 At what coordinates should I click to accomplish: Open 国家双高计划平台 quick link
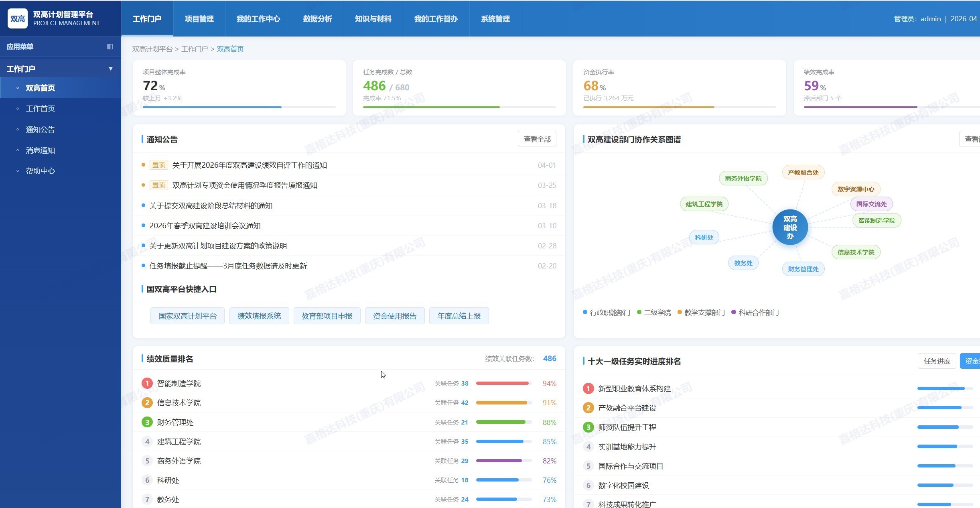187,316
